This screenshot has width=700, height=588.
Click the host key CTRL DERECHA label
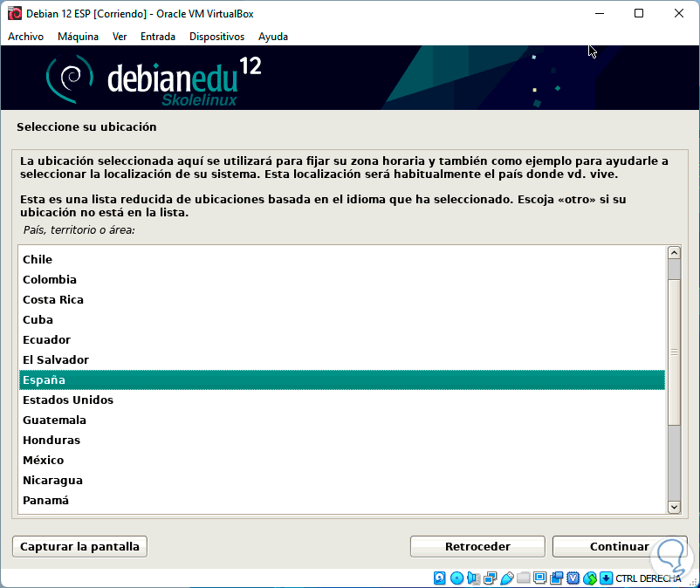coord(649,578)
